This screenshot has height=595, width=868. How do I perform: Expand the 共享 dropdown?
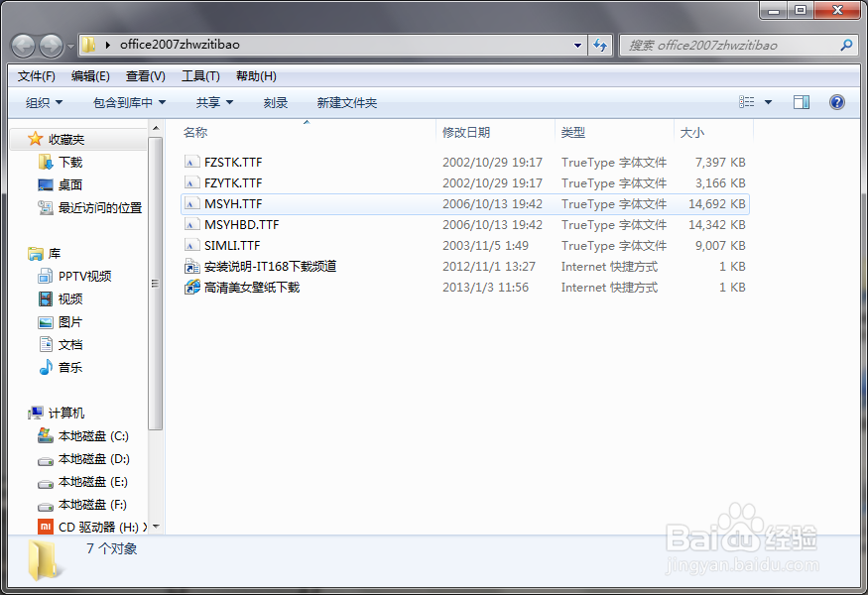pyautogui.click(x=214, y=102)
